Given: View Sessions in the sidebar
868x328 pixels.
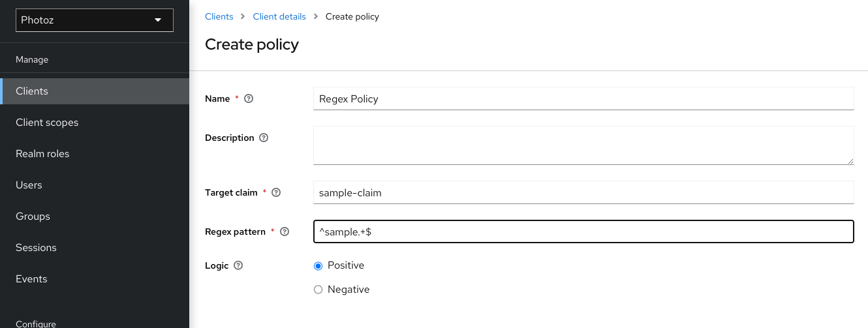Looking at the screenshot, I should click(x=36, y=248).
